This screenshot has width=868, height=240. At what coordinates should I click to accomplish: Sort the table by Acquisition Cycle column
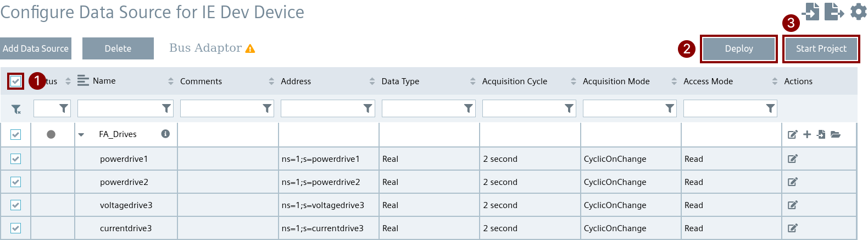[x=573, y=81]
